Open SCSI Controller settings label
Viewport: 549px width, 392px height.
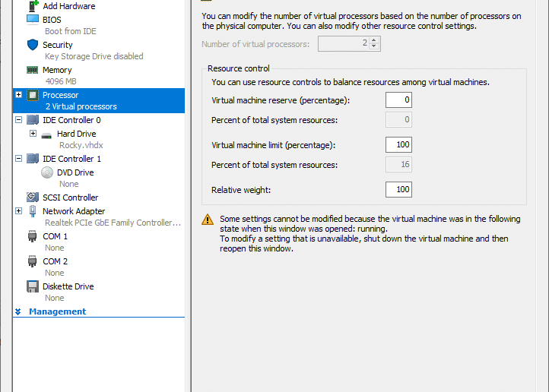(71, 198)
